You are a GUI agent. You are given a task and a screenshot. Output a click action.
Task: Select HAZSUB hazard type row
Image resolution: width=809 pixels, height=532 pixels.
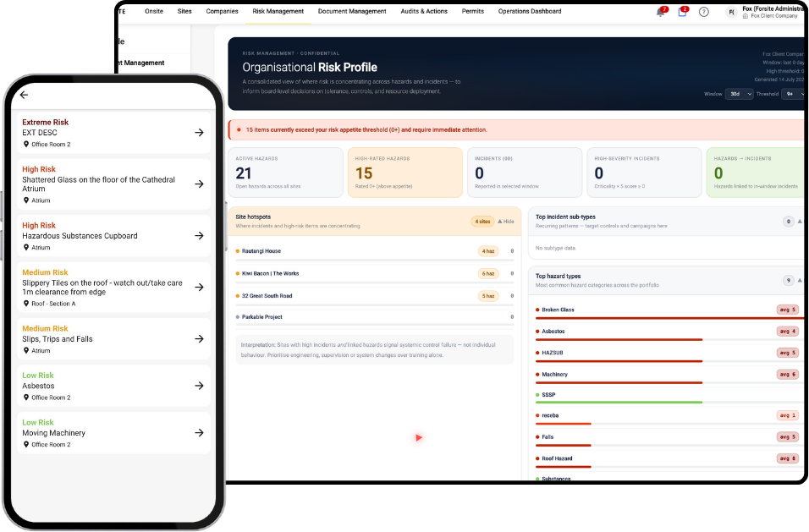[x=669, y=354]
